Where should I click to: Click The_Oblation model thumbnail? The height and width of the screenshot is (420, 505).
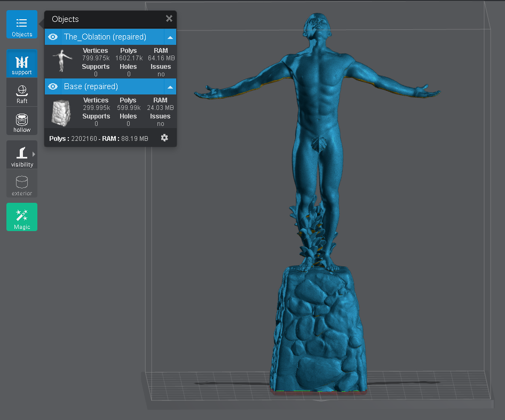(x=61, y=61)
